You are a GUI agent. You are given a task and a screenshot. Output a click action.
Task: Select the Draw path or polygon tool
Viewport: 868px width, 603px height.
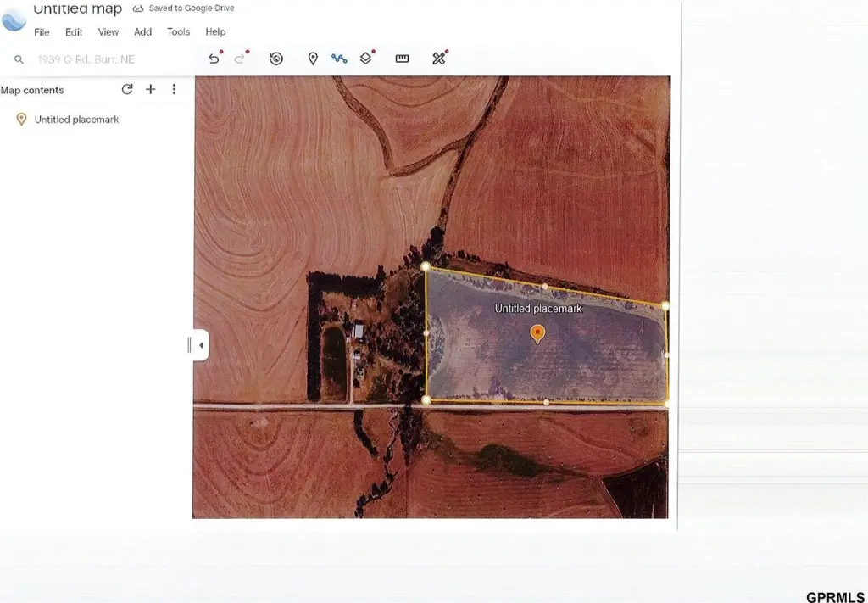click(339, 59)
